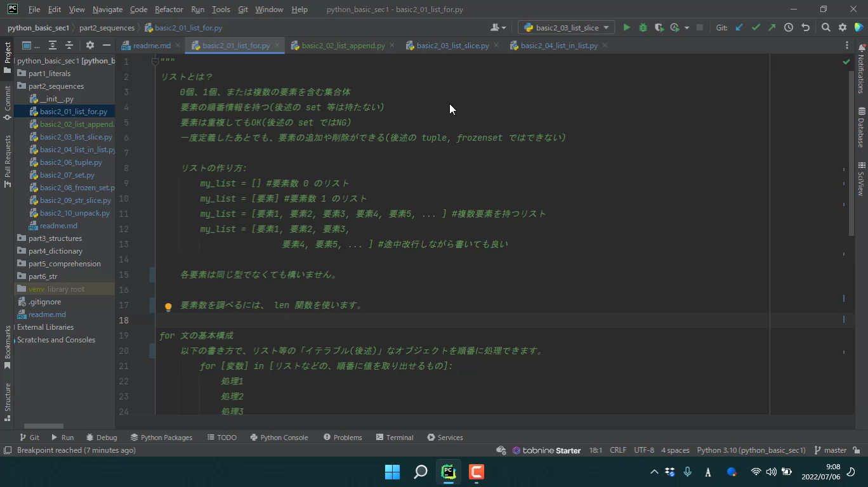Open the run configuration dropdown
Viewport: 868px width, 487px height.
tap(566, 28)
